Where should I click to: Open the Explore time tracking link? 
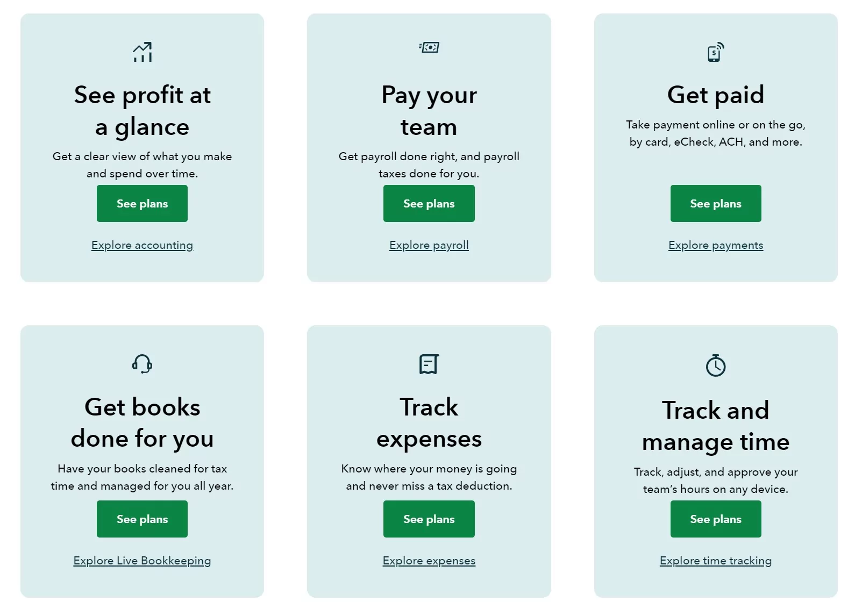[x=715, y=561]
